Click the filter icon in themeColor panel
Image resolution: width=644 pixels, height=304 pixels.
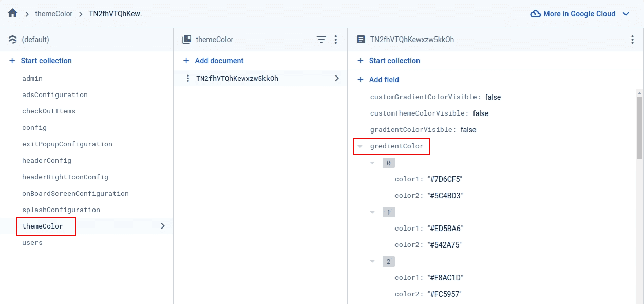pos(321,40)
